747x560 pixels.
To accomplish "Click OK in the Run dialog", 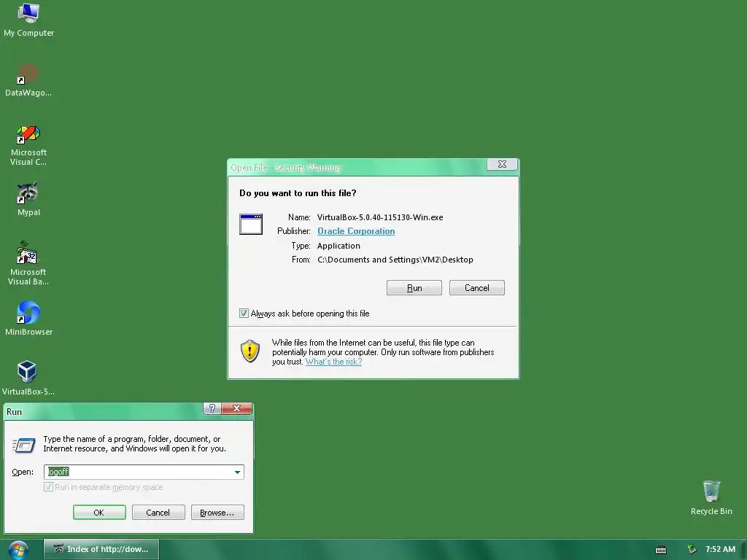I will coord(99,513).
